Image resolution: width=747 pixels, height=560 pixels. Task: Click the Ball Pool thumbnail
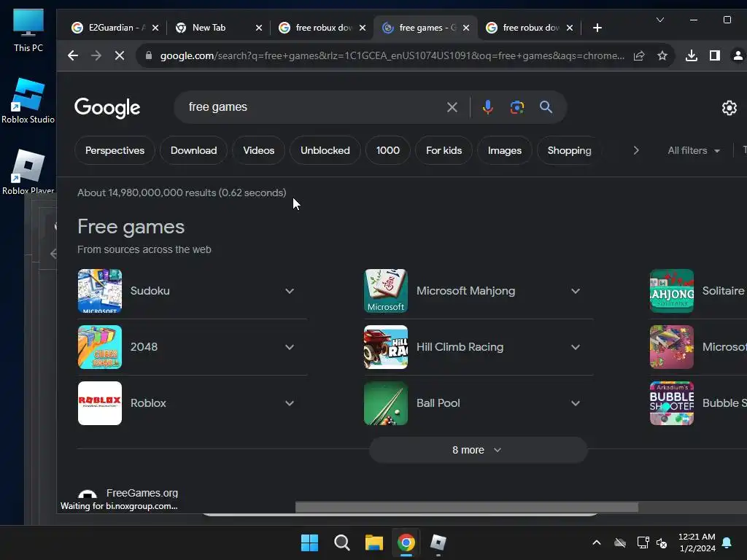pyautogui.click(x=386, y=403)
